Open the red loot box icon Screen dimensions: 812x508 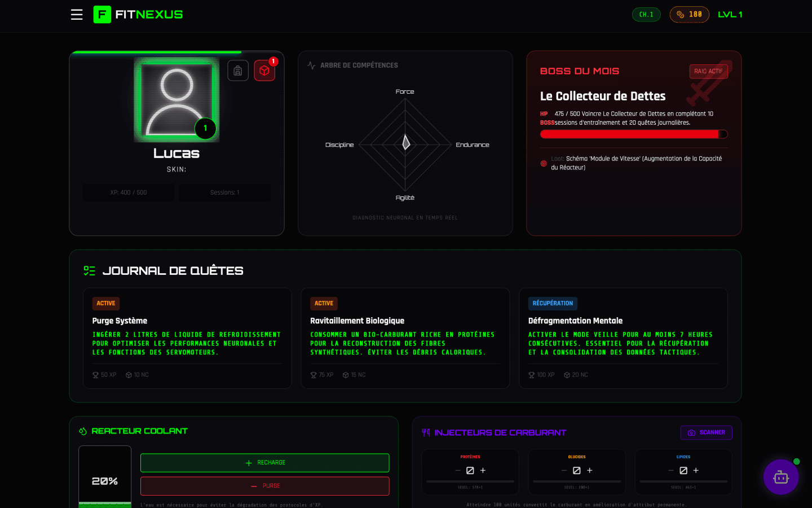pyautogui.click(x=264, y=71)
